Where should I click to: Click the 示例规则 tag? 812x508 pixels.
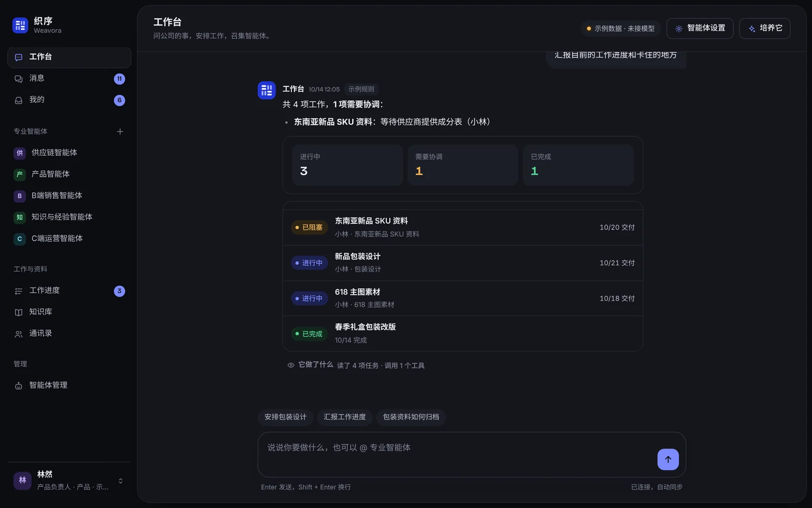(x=361, y=89)
